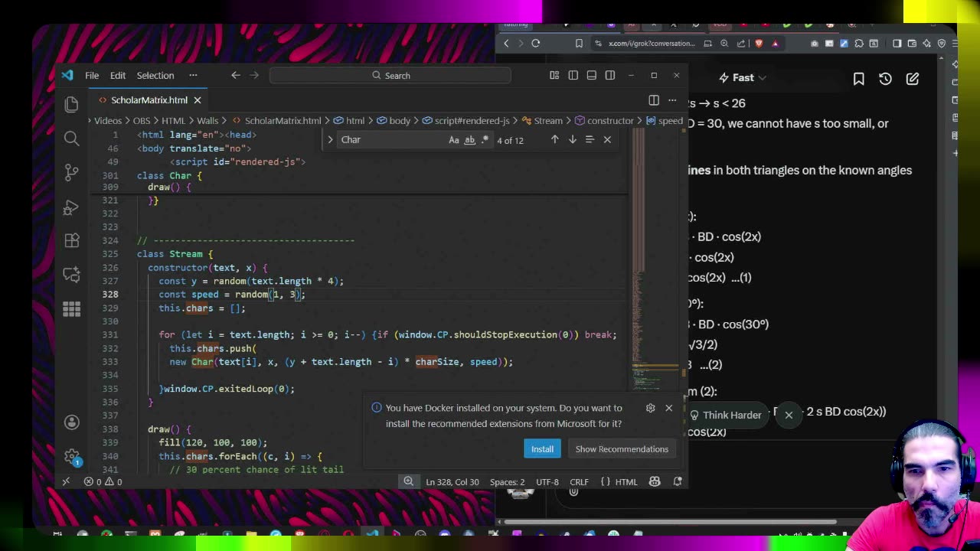Open the Grok conversation history

click(x=885, y=78)
